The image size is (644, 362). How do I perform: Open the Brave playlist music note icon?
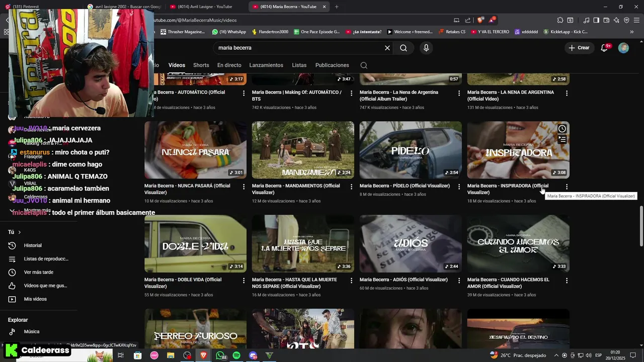click(x=586, y=20)
